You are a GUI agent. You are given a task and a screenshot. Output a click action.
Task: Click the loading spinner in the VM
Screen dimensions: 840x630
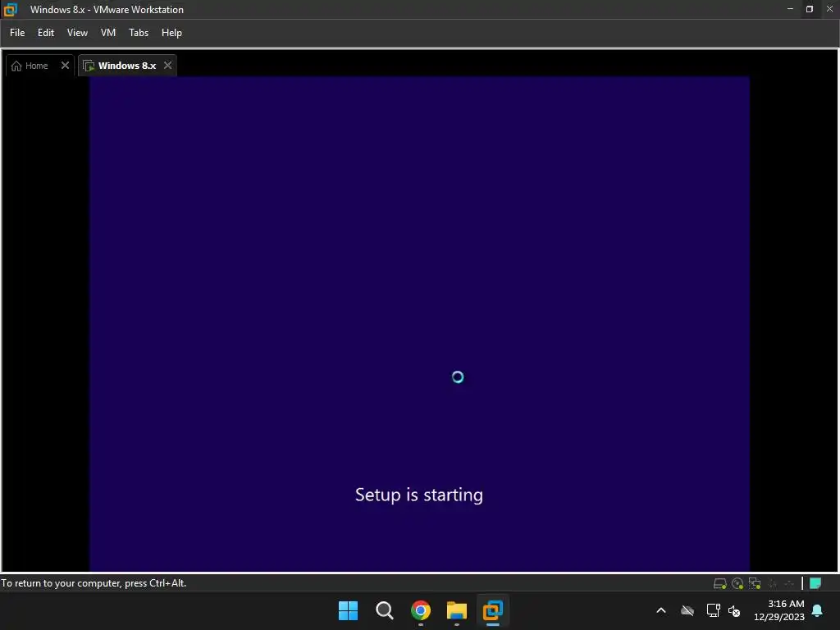coord(458,377)
